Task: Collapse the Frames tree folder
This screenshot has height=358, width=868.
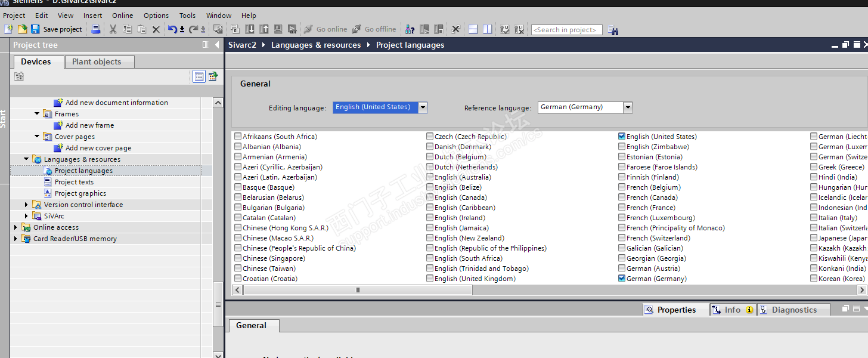Action: [x=37, y=113]
